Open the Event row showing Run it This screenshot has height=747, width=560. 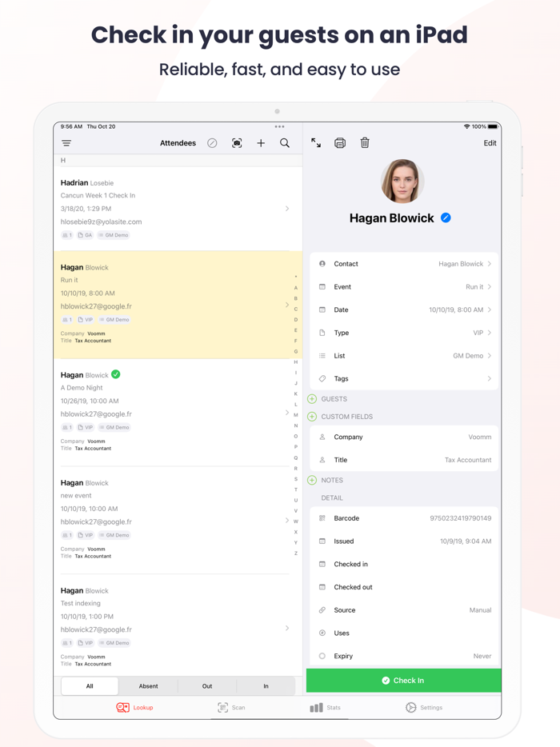pyautogui.click(x=404, y=287)
